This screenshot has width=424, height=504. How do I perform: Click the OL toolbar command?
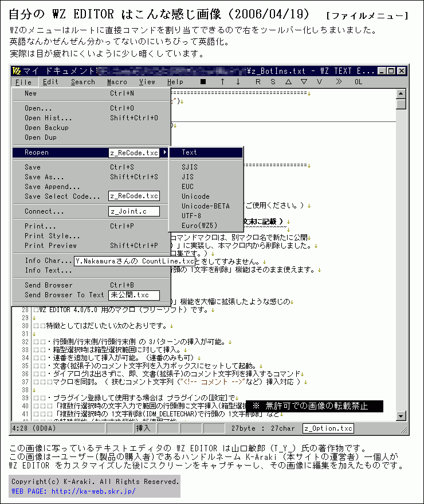(x=359, y=82)
